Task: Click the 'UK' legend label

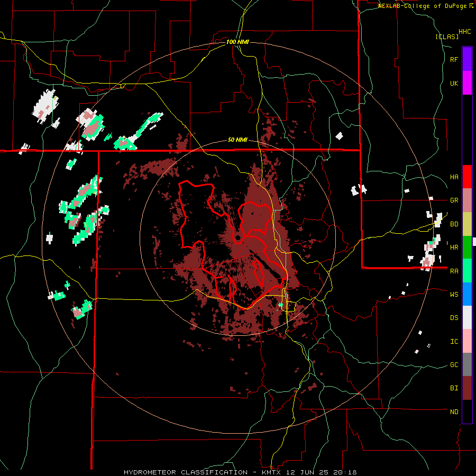Action: point(454,83)
